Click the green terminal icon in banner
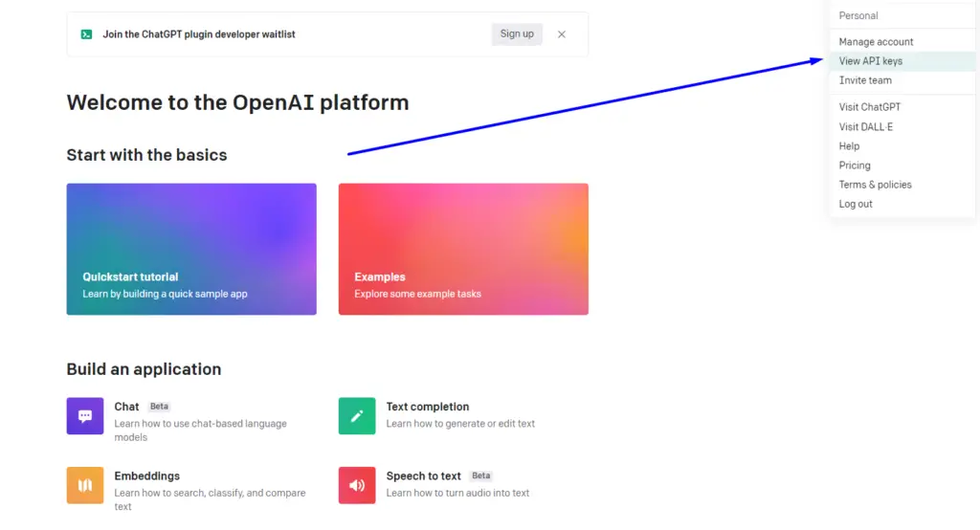 [87, 34]
